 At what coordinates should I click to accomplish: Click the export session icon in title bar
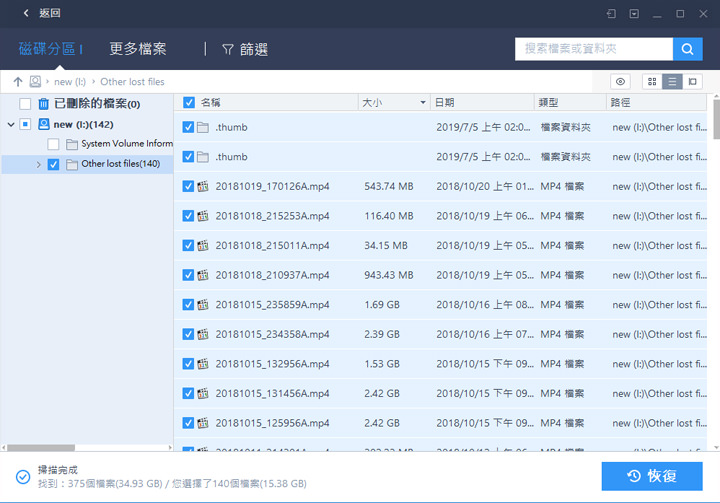click(x=611, y=14)
